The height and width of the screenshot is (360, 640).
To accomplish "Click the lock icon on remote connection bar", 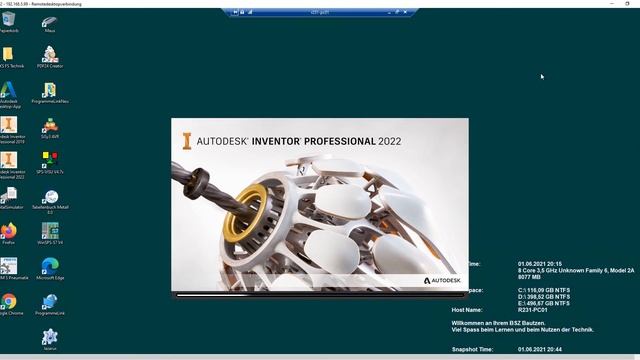I will coord(242,12).
